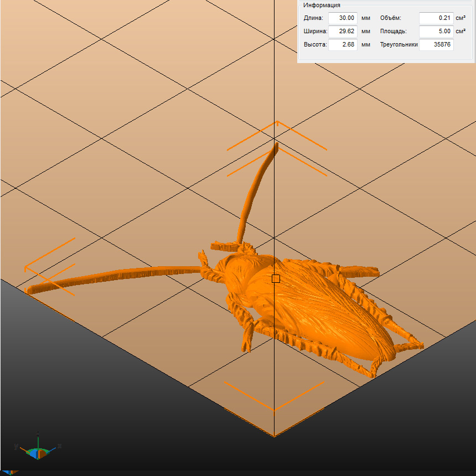Screen dimensions: 476x476
Task: Click the Информация panel header
Action: pyautogui.click(x=321, y=6)
